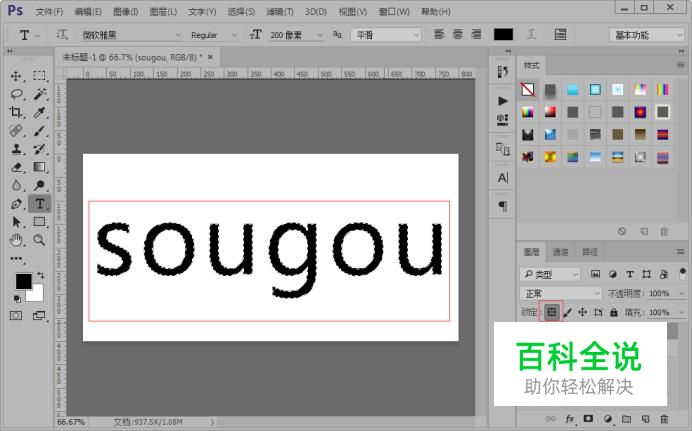
Task: Open the blend mode dropdown 正常
Action: pos(561,293)
